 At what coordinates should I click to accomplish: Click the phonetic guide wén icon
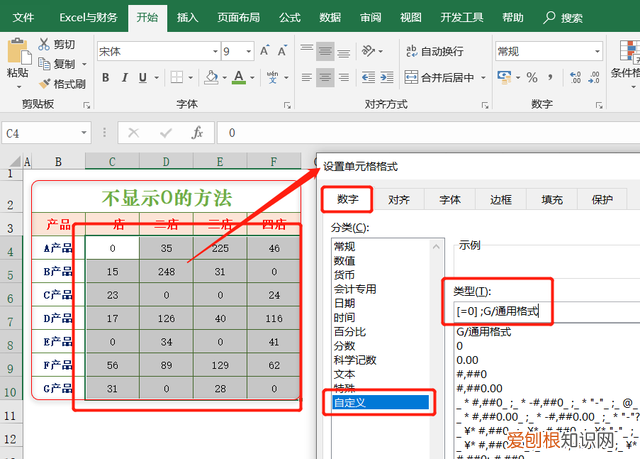pyautogui.click(x=272, y=77)
